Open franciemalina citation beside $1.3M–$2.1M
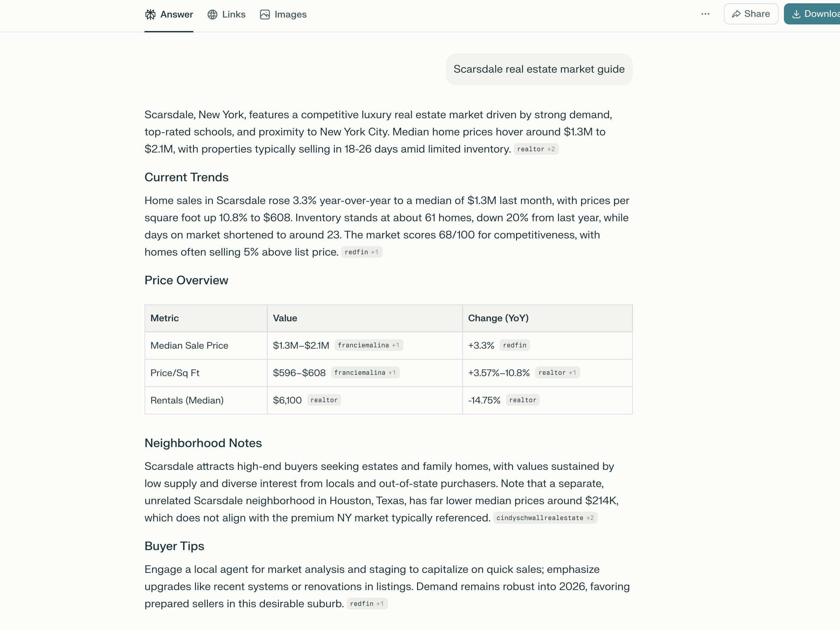Viewport: 840px width, 630px height. pyautogui.click(x=368, y=345)
